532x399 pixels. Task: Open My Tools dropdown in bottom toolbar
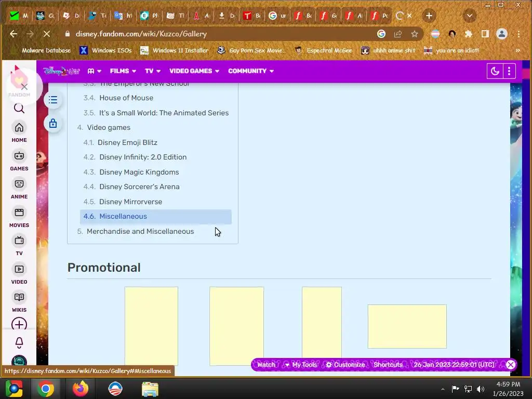pyautogui.click(x=301, y=365)
